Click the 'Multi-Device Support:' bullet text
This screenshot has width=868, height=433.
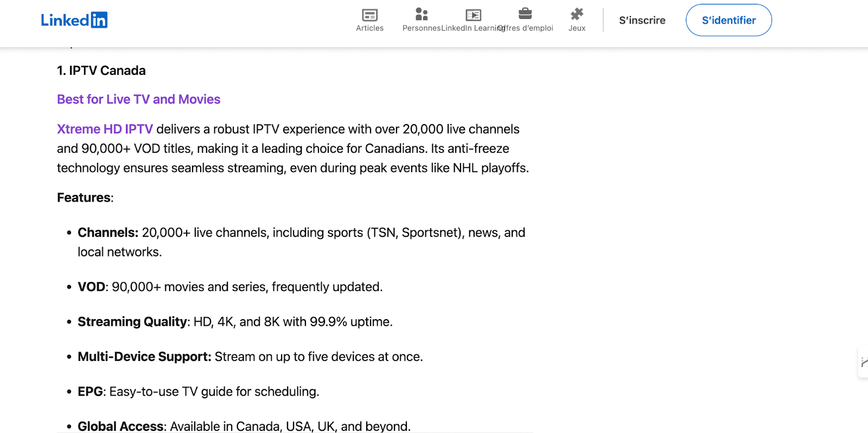(144, 357)
